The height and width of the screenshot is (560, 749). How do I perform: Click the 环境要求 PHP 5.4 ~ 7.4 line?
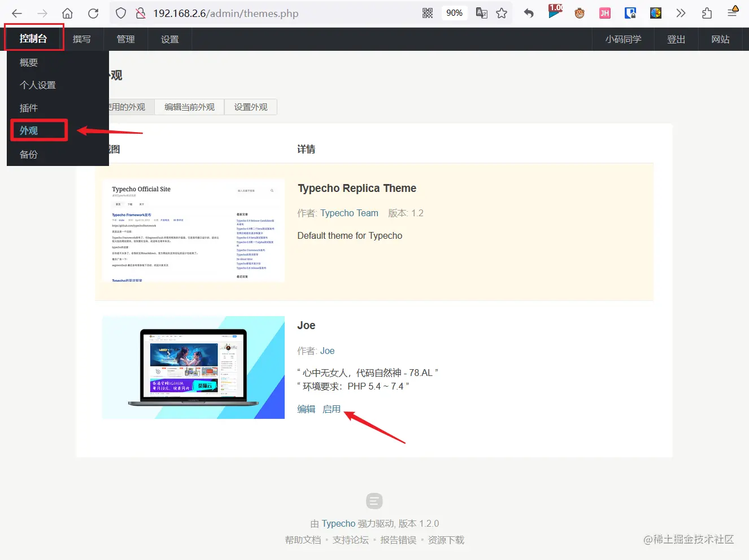click(x=353, y=386)
